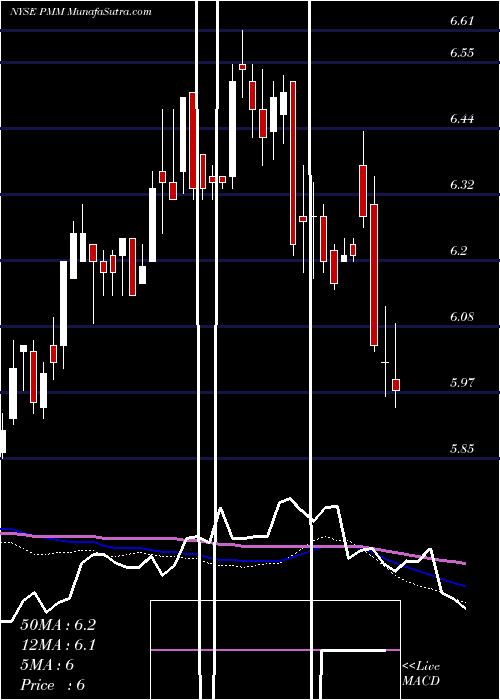500x700 pixels.
Task: Click the tall red candle falling to 6.08
Action: (x=374, y=275)
